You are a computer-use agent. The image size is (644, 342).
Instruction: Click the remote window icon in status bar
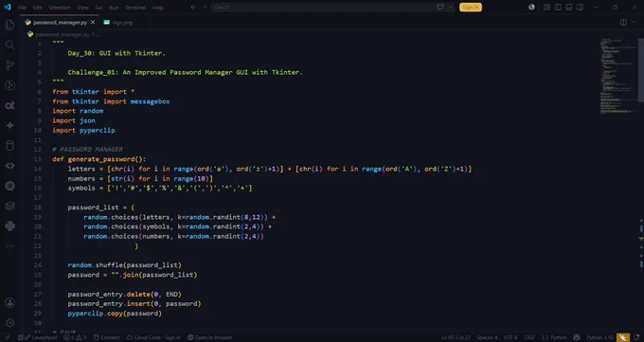pos(7,337)
